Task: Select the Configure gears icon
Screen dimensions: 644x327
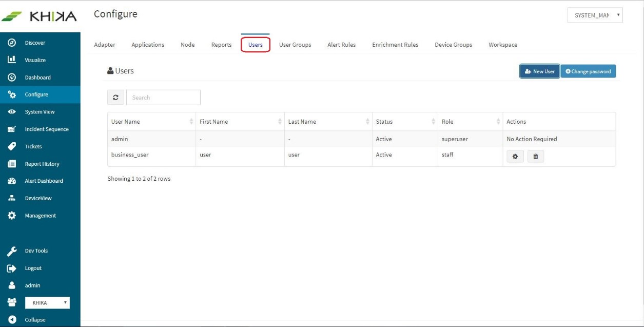Action: point(11,94)
